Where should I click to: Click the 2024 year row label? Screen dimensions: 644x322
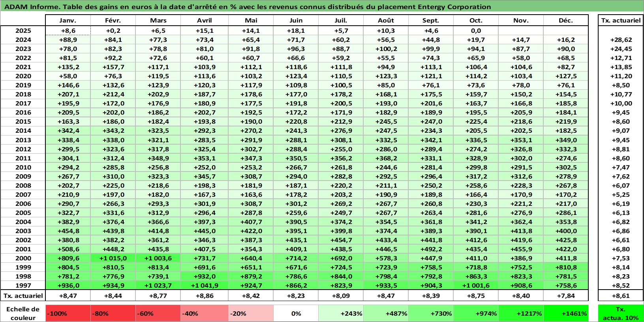click(x=23, y=40)
